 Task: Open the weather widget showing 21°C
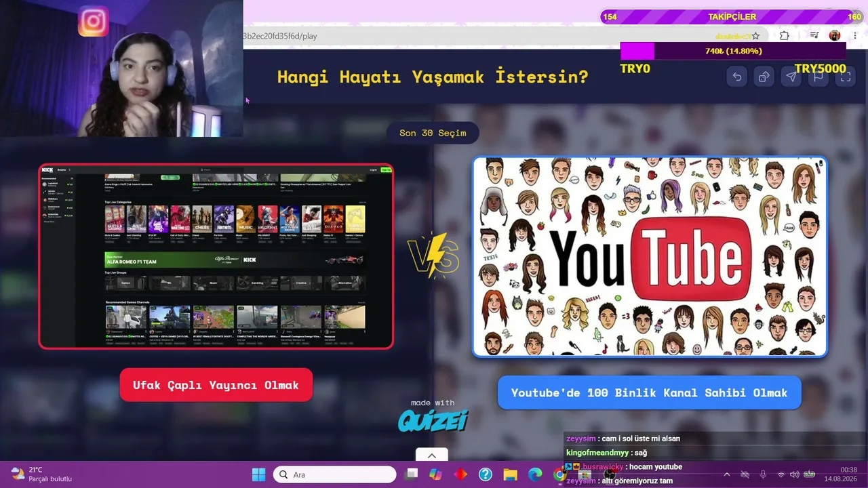click(x=42, y=474)
